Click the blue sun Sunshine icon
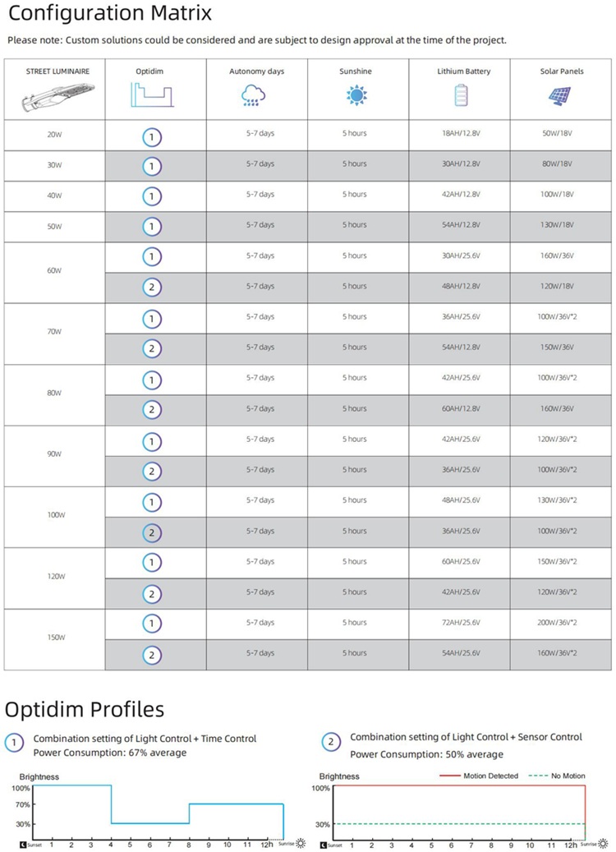This screenshot has height=852, width=616. point(355,96)
